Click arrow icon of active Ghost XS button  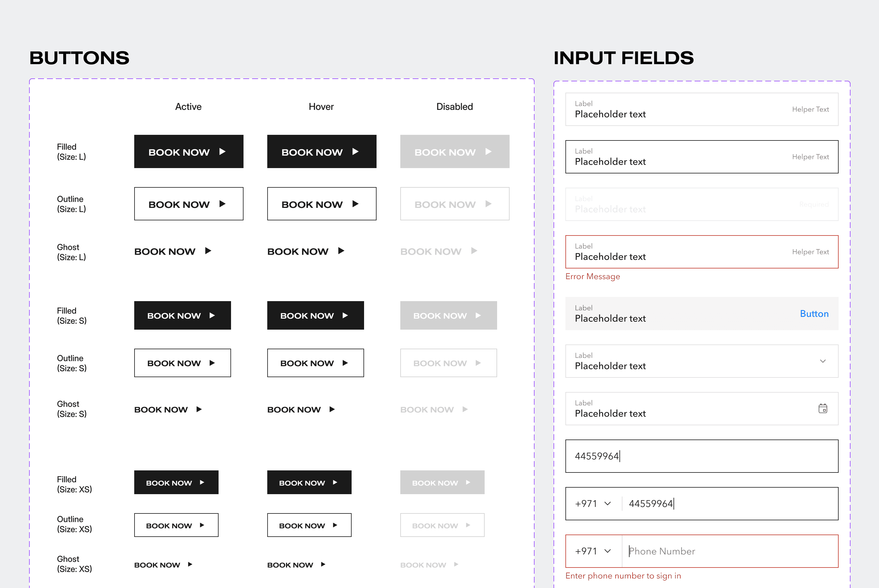[x=190, y=564]
